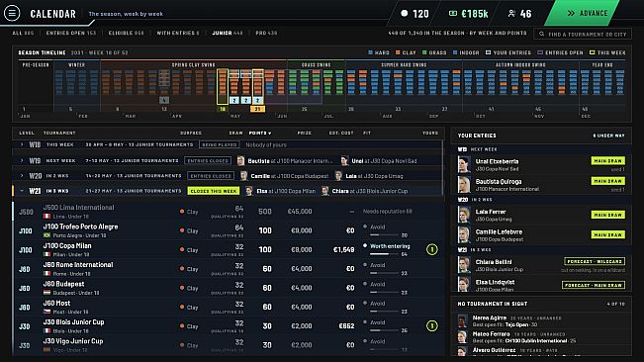Open J100 Trofeo Porto Alegre tournament
Viewport: 644px width, 362px height.
coord(228,230)
